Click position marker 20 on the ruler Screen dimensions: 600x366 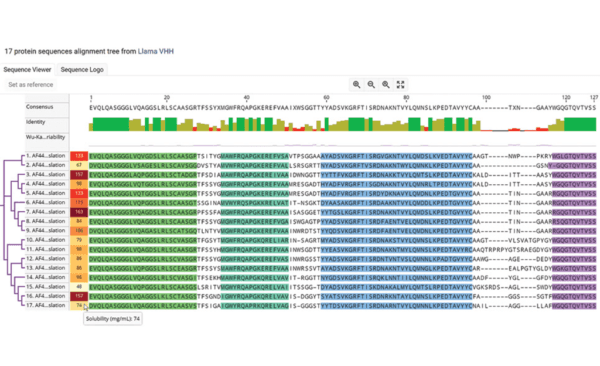(x=166, y=98)
